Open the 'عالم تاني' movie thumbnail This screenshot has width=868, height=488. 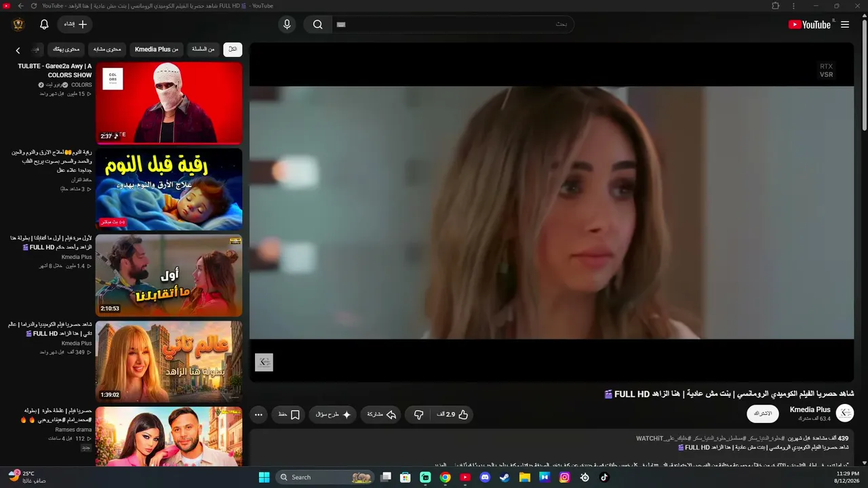pos(169,361)
